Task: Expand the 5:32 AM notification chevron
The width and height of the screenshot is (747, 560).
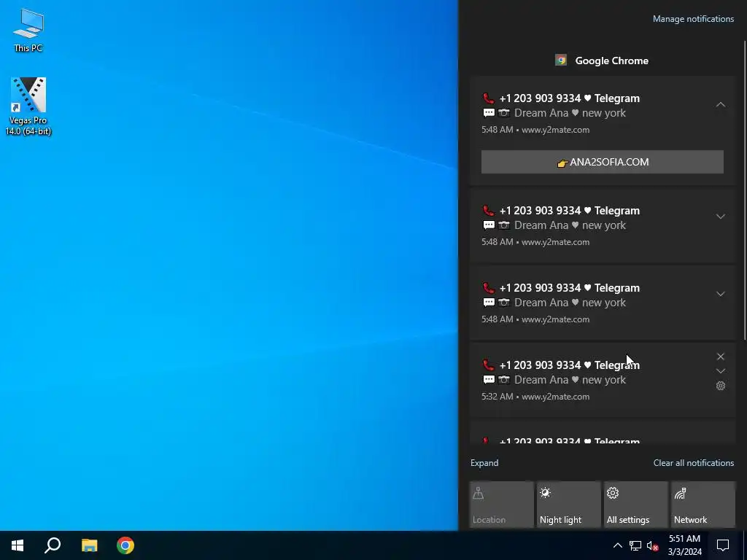Action: [x=720, y=371]
